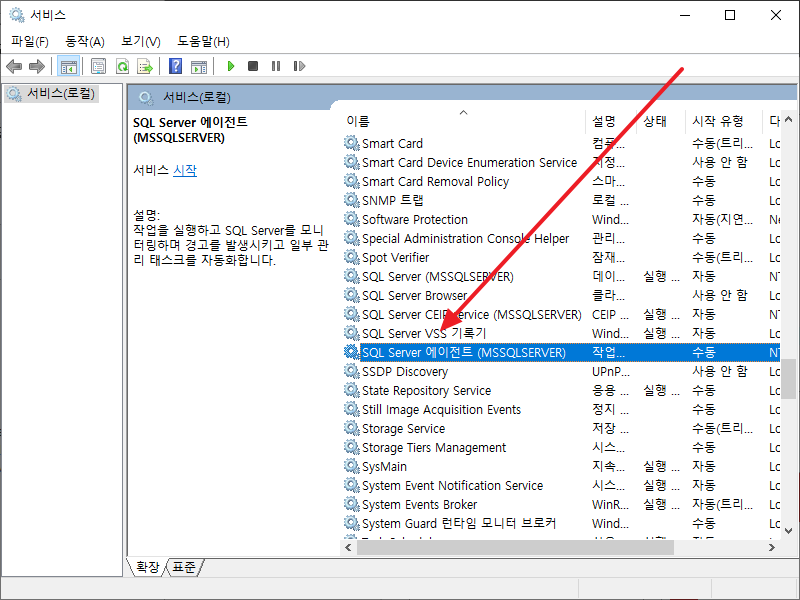Viewport: 800px width, 600px height.
Task: Switch to the 확장 tab
Action: (147, 567)
